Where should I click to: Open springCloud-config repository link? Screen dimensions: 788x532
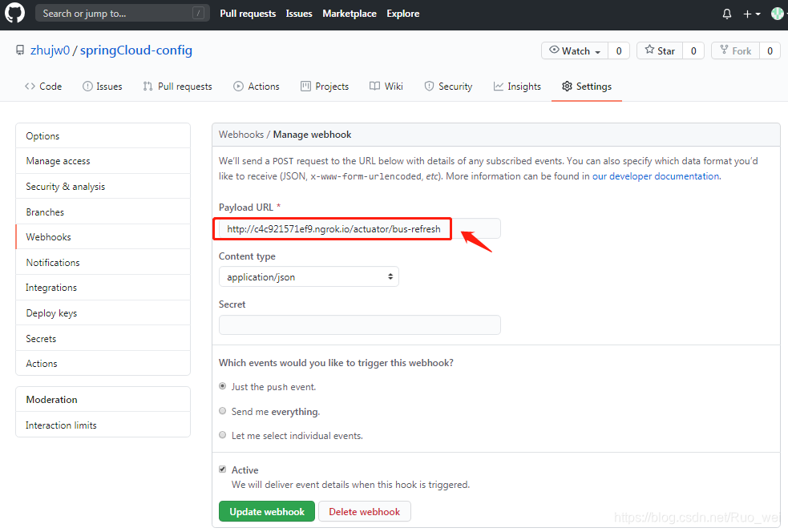click(x=136, y=50)
